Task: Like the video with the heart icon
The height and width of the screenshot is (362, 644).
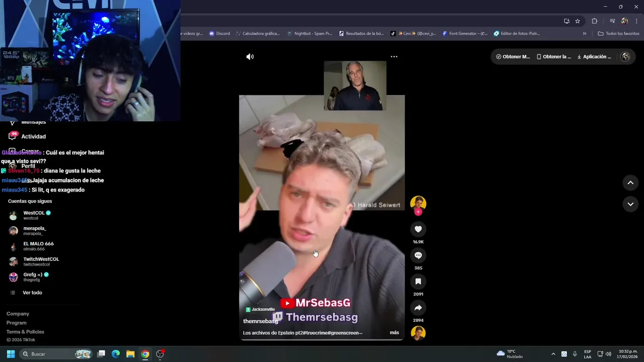Action: pos(418,229)
